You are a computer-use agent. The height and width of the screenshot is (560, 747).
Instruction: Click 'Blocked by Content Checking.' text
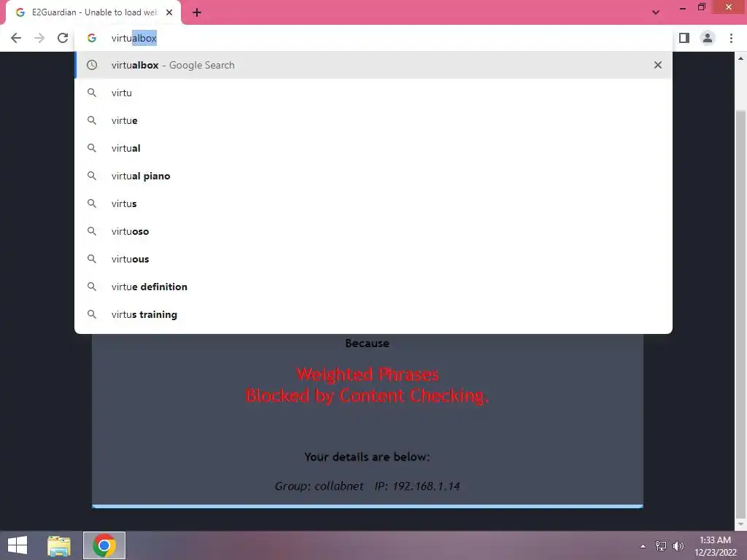coord(368,396)
